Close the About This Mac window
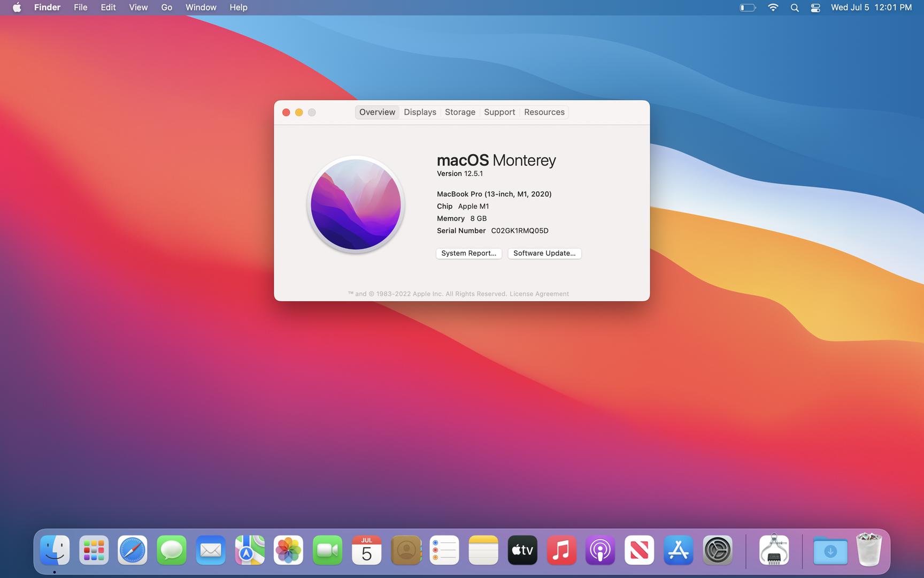924x578 pixels. point(286,112)
